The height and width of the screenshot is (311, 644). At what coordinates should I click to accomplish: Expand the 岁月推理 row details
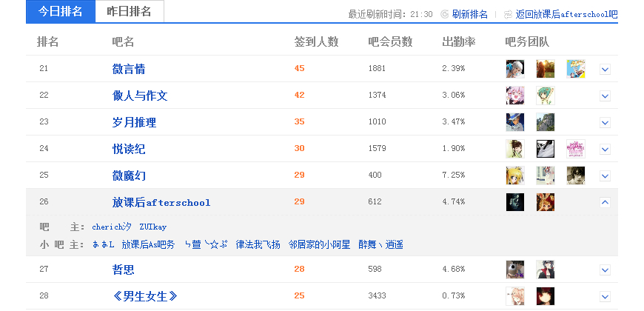pyautogui.click(x=605, y=122)
